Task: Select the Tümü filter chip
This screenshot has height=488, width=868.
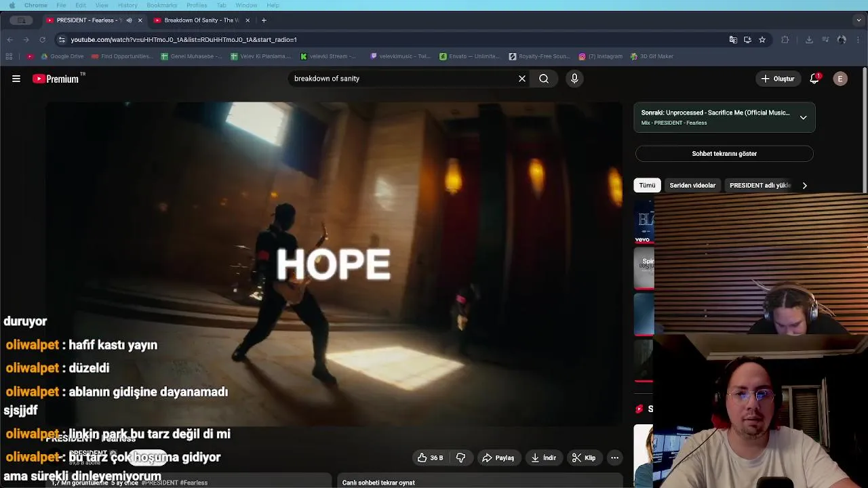Action: (x=647, y=185)
